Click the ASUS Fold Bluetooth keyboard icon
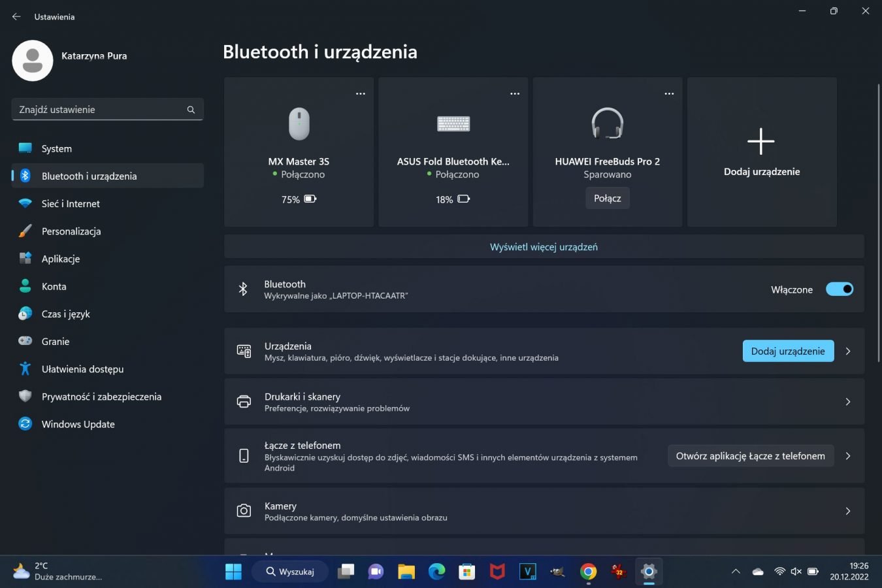 pyautogui.click(x=453, y=123)
